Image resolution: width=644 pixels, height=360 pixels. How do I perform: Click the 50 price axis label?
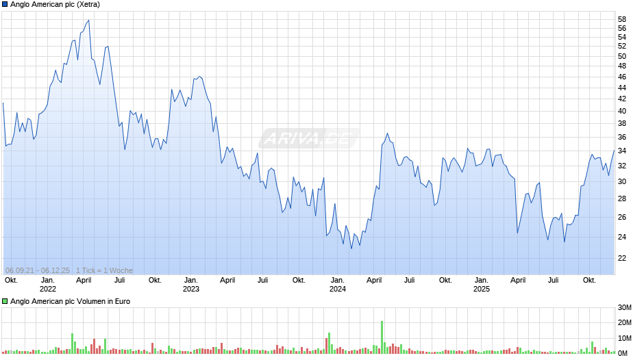pyautogui.click(x=622, y=56)
